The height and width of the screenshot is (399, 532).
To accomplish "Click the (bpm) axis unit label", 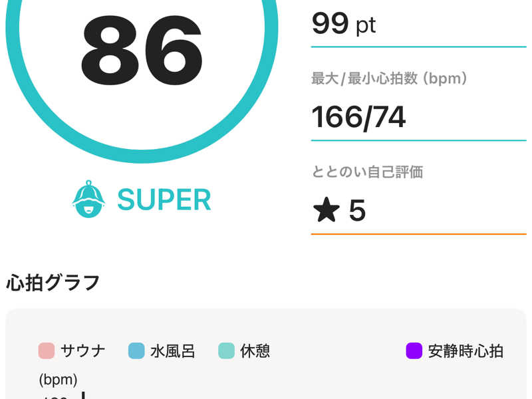I will (x=58, y=380).
